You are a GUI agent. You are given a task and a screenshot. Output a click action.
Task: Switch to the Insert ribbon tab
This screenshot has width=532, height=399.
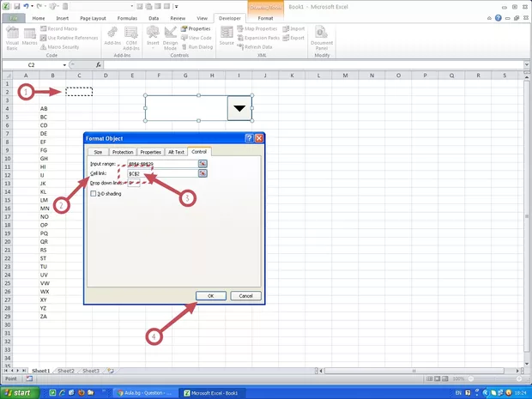(63, 18)
